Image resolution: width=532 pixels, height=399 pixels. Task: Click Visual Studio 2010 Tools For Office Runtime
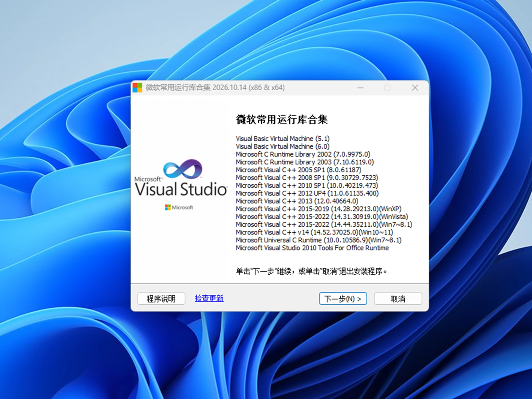click(312, 248)
